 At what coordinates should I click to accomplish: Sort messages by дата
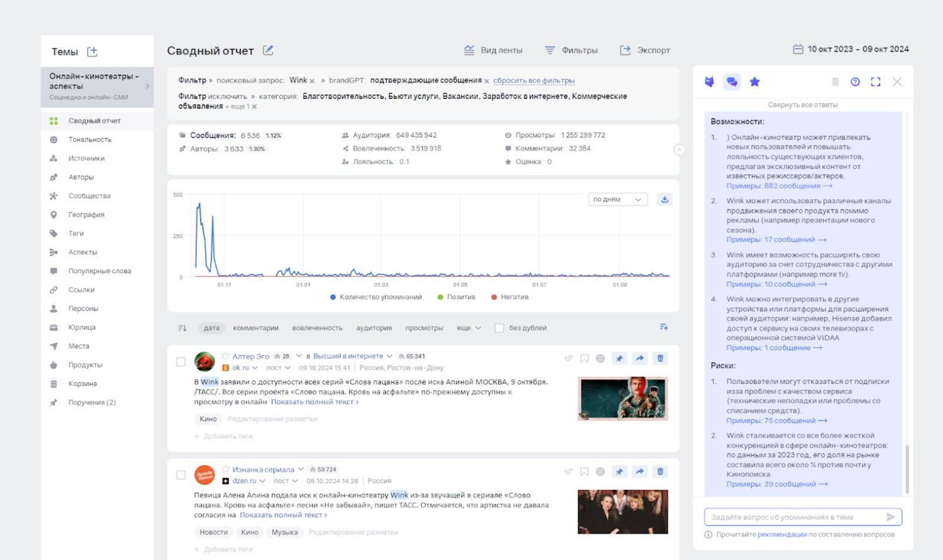[x=212, y=328]
